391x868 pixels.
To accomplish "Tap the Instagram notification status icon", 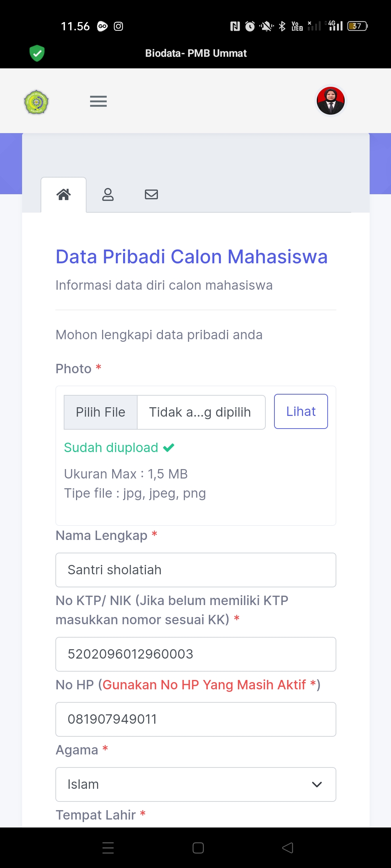I will coord(118,26).
